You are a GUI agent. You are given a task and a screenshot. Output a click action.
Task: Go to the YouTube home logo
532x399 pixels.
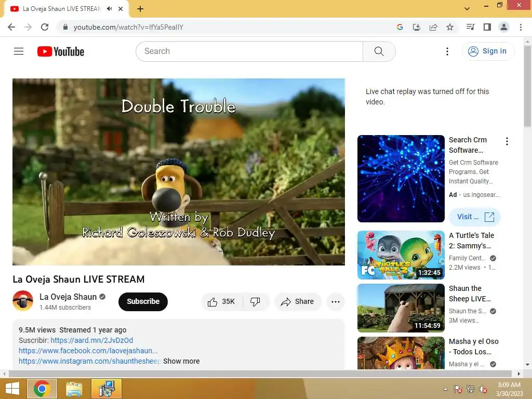61,51
